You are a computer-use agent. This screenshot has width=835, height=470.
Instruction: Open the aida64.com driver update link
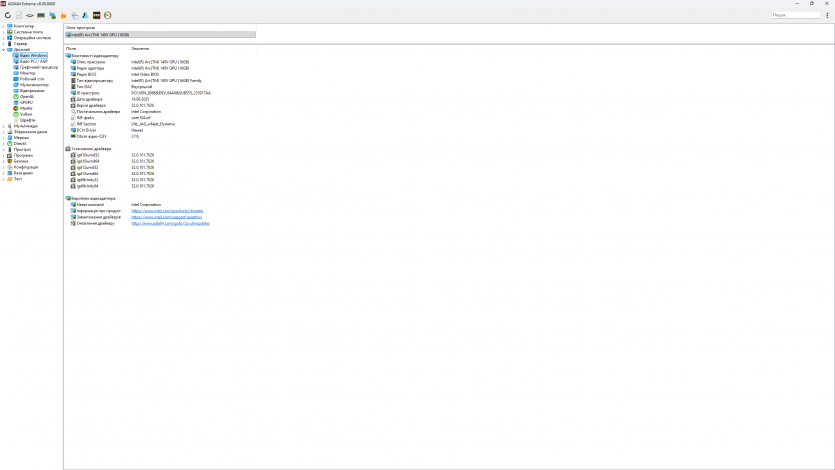click(x=170, y=223)
